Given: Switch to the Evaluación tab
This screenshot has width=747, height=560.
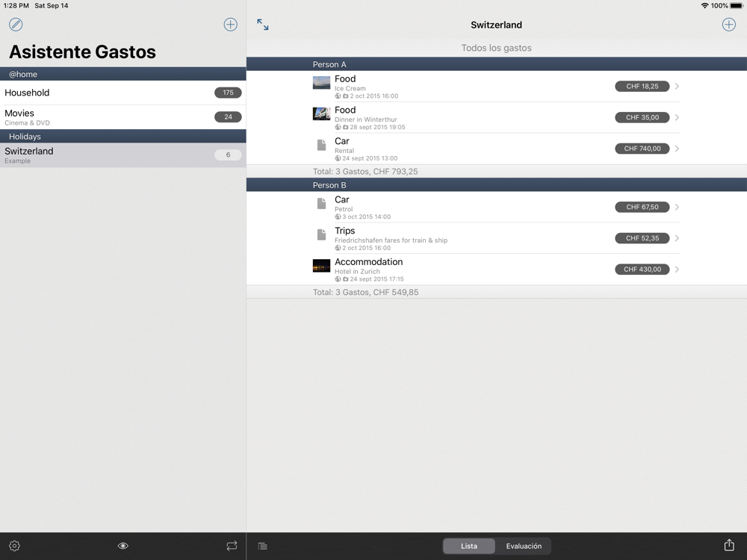Looking at the screenshot, I should (x=524, y=547).
